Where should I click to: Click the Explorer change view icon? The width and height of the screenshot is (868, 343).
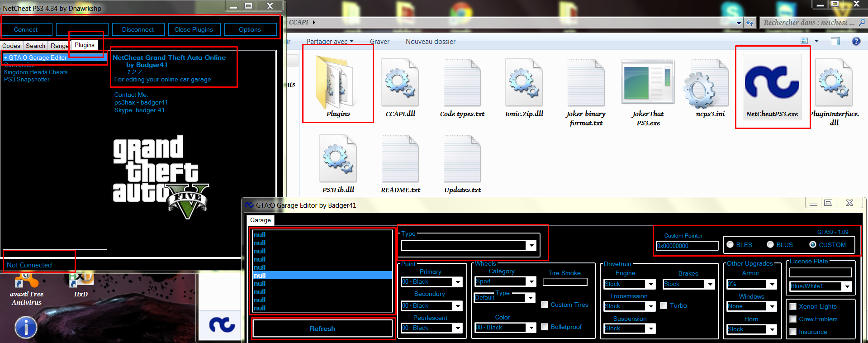pyautogui.click(x=804, y=41)
